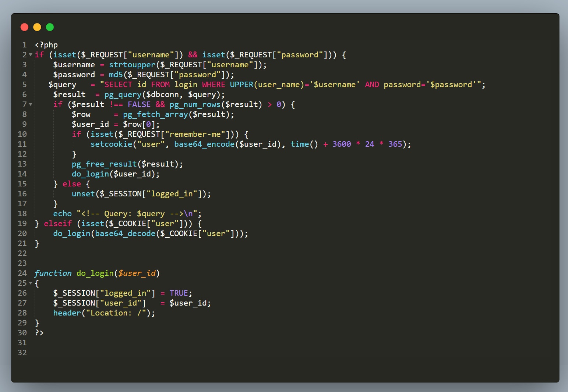Image resolution: width=568 pixels, height=392 pixels.
Task: Click the TRUE constant
Action: (x=179, y=293)
